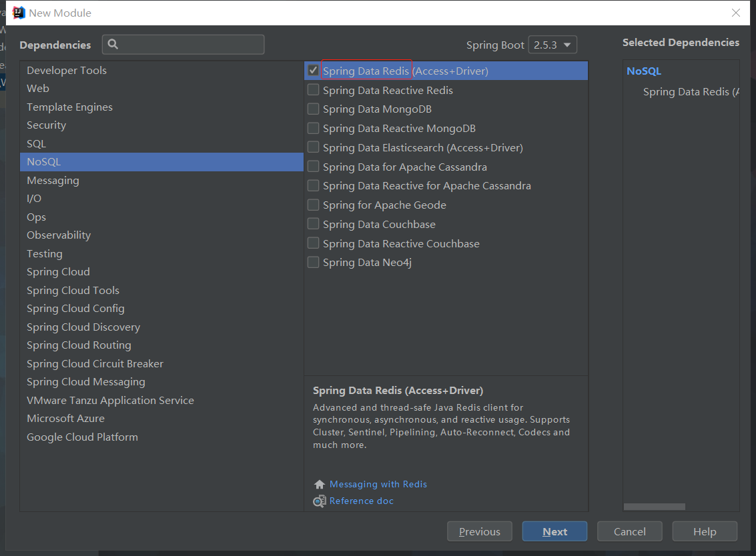The image size is (756, 556).
Task: Choose VMware Tanzu Application Service
Action: pyautogui.click(x=161, y=401)
